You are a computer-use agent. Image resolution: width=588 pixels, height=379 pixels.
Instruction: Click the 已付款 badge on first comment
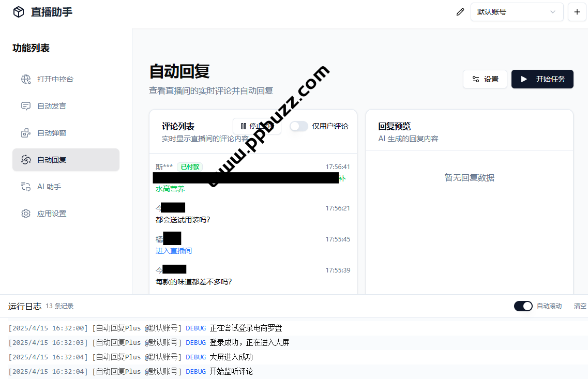[x=190, y=167]
